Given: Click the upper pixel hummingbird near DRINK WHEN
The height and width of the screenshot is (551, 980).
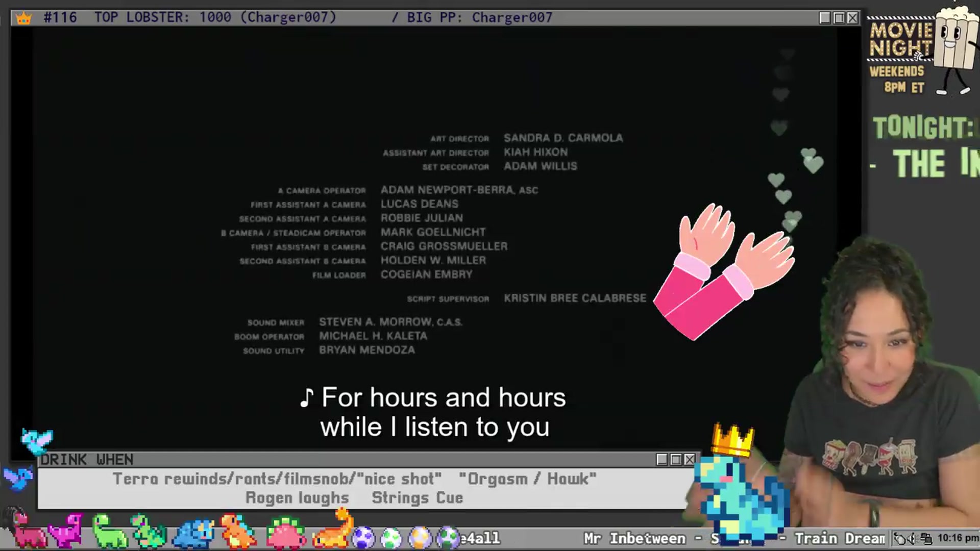Looking at the screenshot, I should (x=37, y=441).
